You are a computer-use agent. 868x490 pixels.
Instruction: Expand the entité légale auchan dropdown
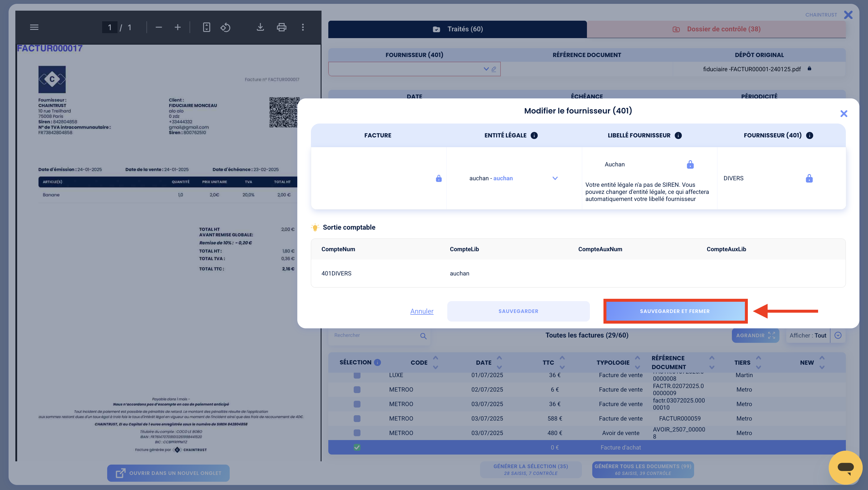pos(555,179)
